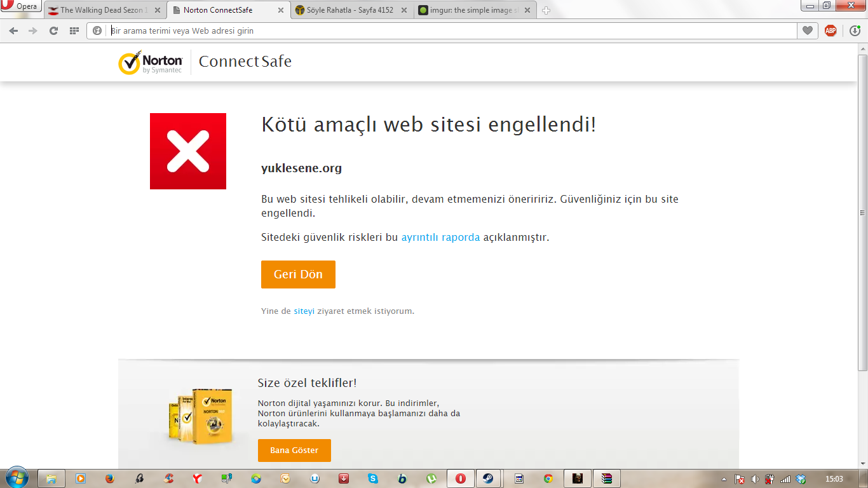Follow the 'siteyi' visit anyway link

click(x=304, y=311)
